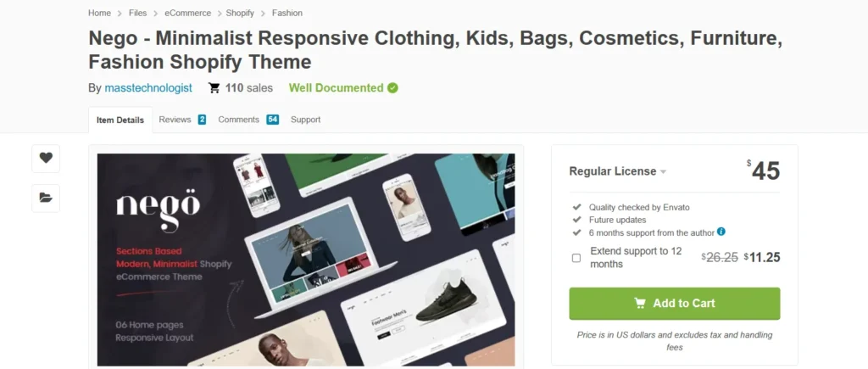Screen dimensions: 868x369
Task: Go to the Support tab
Action: point(305,120)
